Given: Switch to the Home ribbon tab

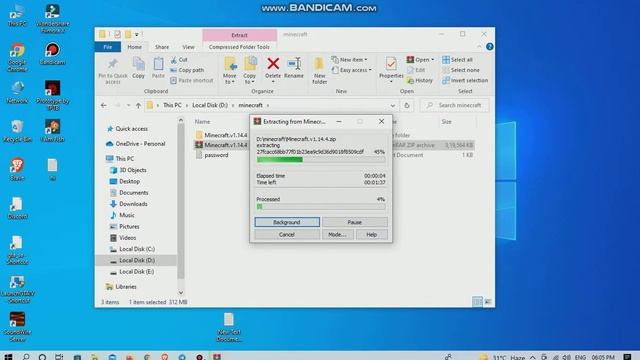Looking at the screenshot, I should 134,47.
